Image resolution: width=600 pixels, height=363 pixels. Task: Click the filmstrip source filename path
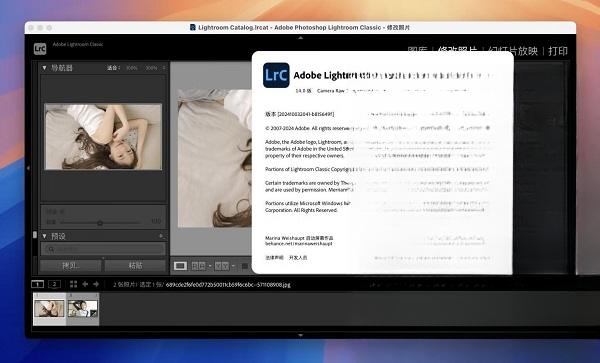[228, 285]
